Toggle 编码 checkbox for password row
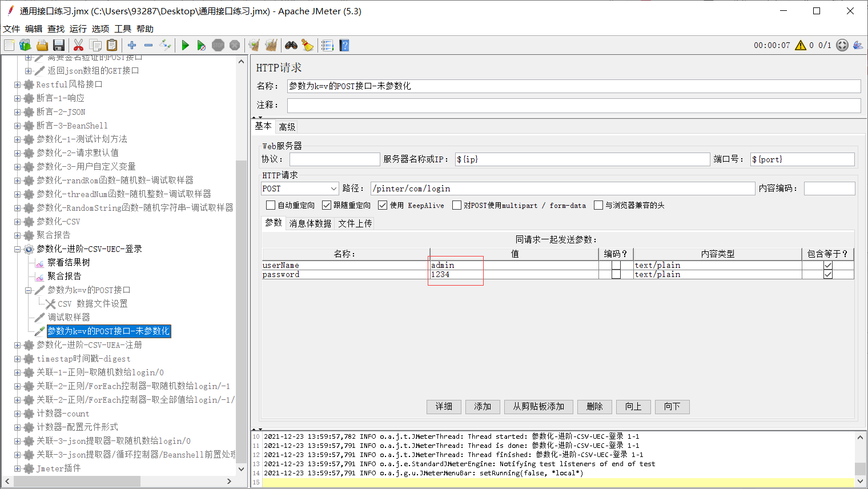Screen dimensions: 868x489 [616, 275]
